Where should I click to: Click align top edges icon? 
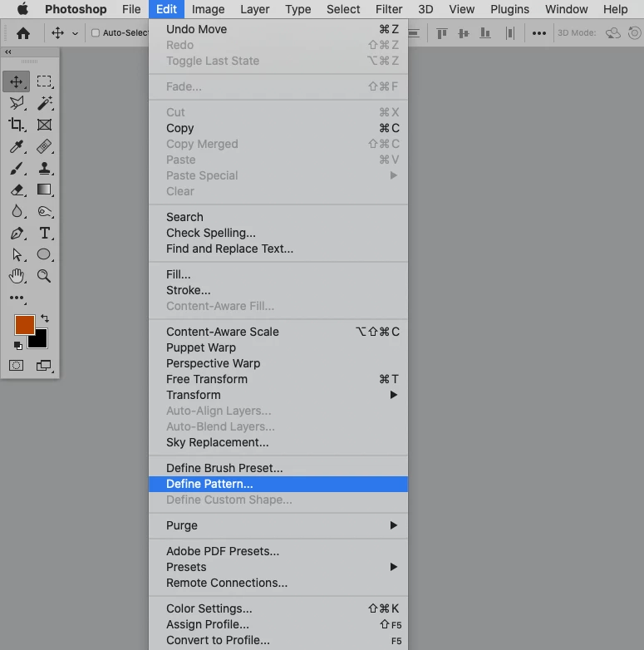[x=442, y=32]
